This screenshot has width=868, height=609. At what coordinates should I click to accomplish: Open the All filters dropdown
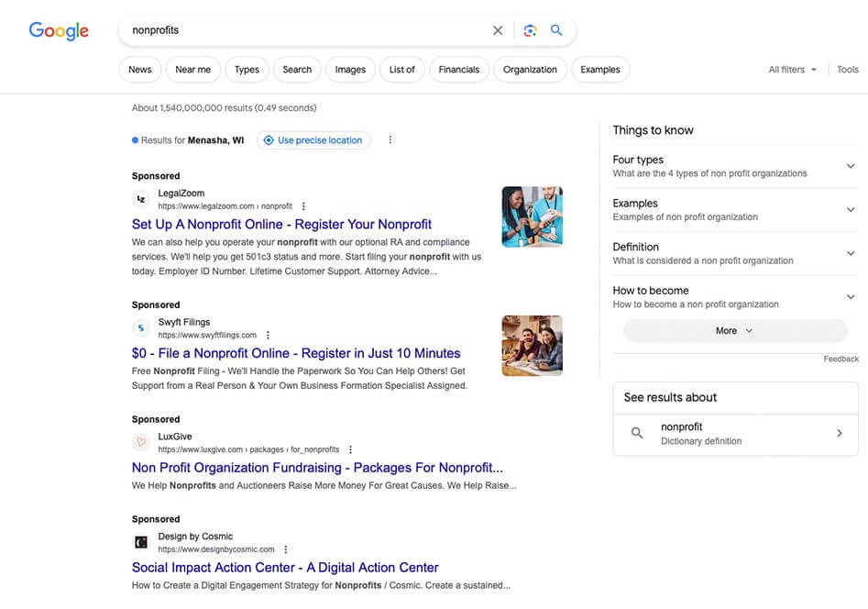tap(792, 70)
